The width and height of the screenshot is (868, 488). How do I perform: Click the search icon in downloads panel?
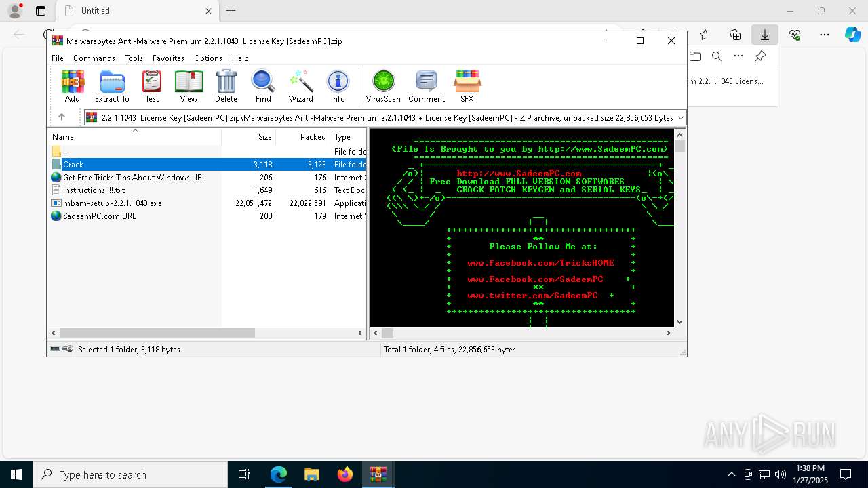(716, 56)
